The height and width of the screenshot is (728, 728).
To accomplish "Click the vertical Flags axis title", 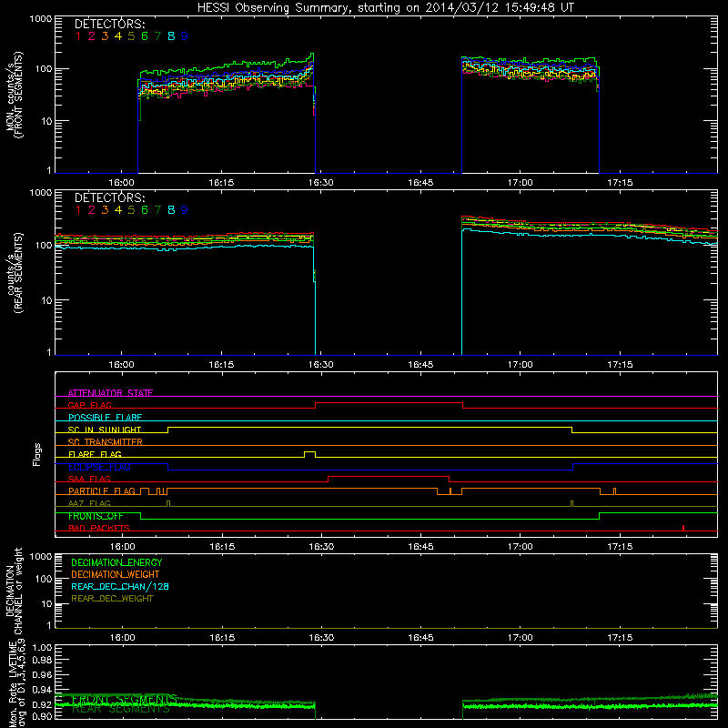I will tap(37, 455).
